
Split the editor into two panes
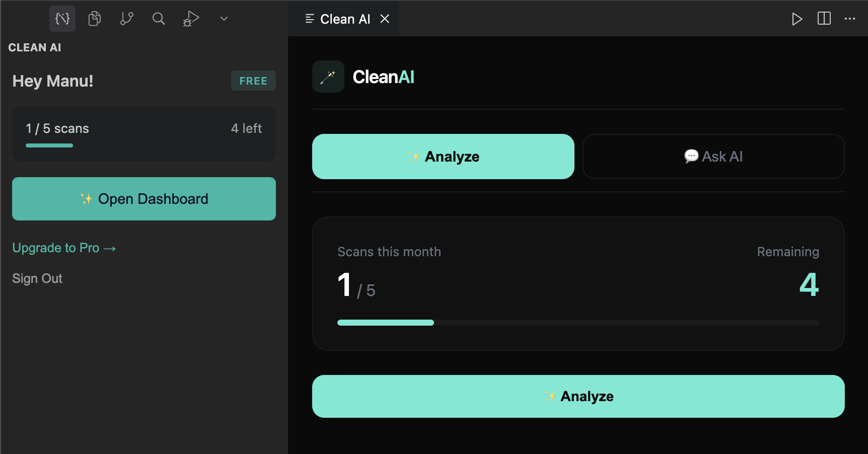click(x=824, y=19)
